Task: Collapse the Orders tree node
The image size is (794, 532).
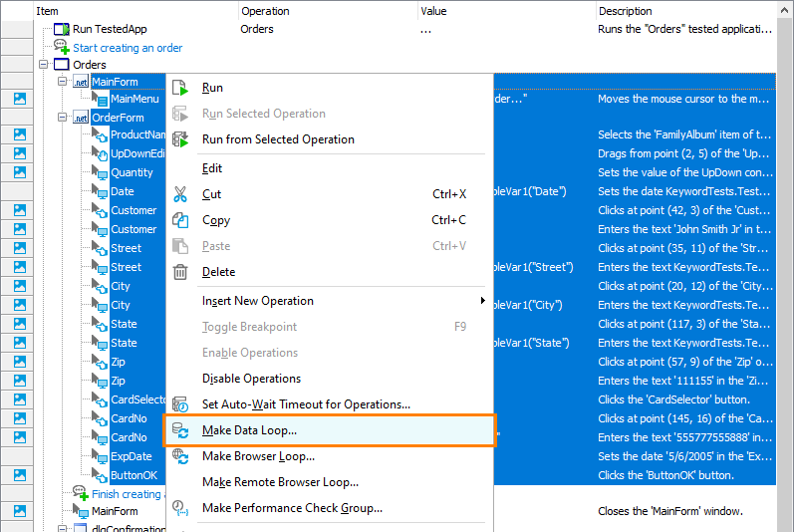Action: click(x=45, y=65)
